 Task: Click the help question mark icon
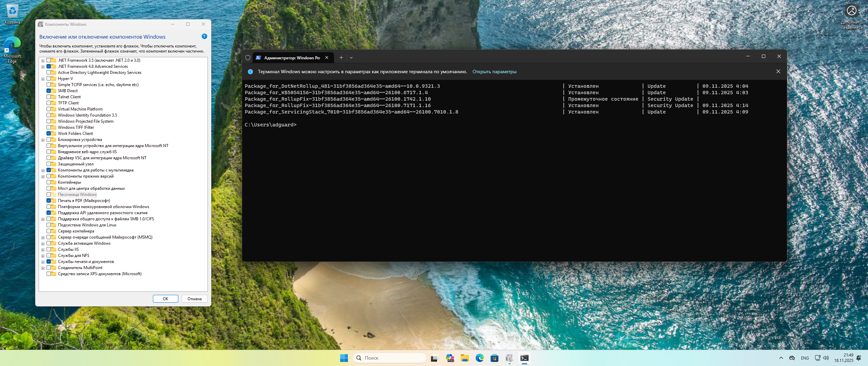[204, 36]
